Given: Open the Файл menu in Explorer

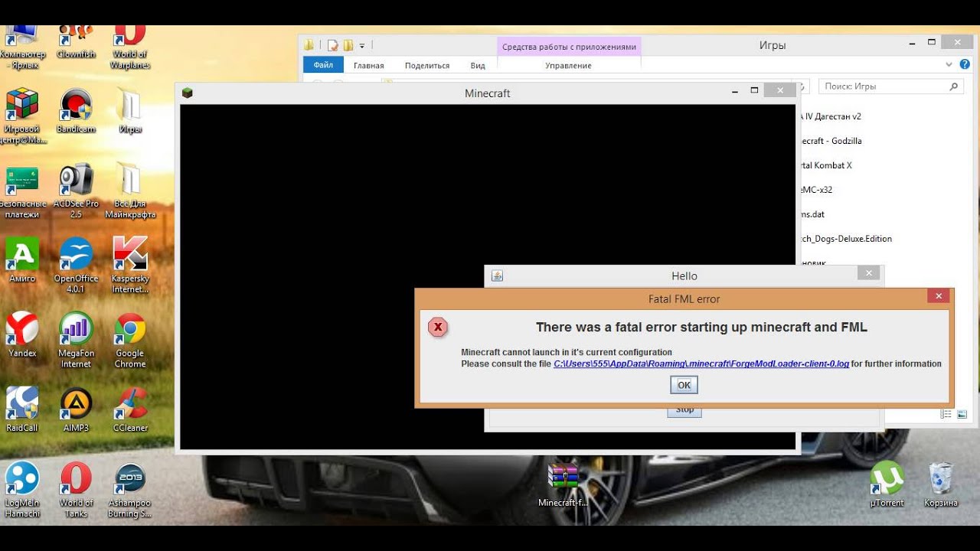Looking at the screenshot, I should (323, 65).
